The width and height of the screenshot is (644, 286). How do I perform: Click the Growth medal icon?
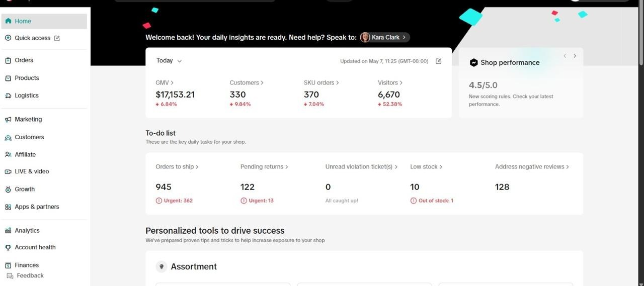point(8,189)
